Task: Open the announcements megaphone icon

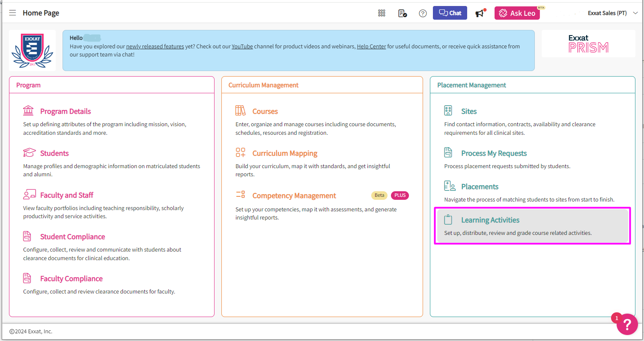Action: 480,13
